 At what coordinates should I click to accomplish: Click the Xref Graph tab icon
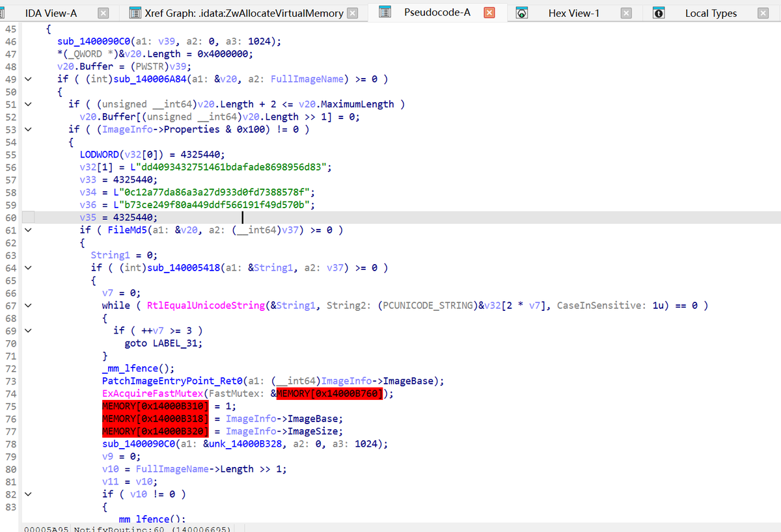(136, 13)
